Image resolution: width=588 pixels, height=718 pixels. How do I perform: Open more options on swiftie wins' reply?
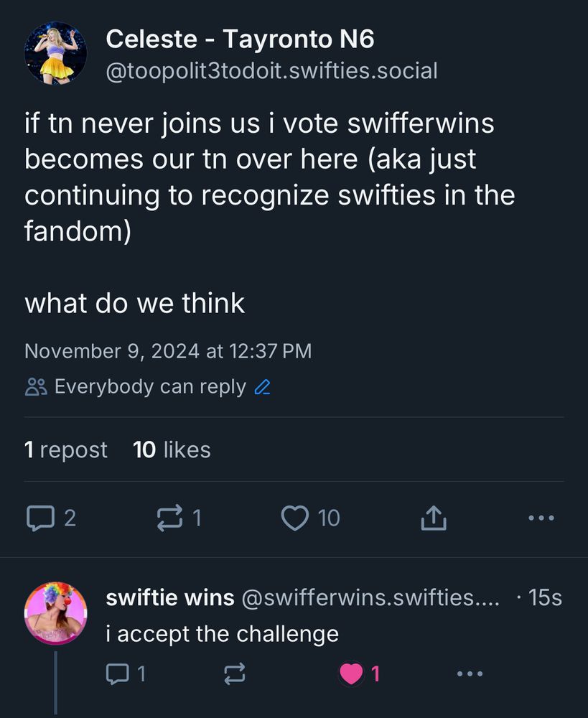pyautogui.click(x=470, y=673)
